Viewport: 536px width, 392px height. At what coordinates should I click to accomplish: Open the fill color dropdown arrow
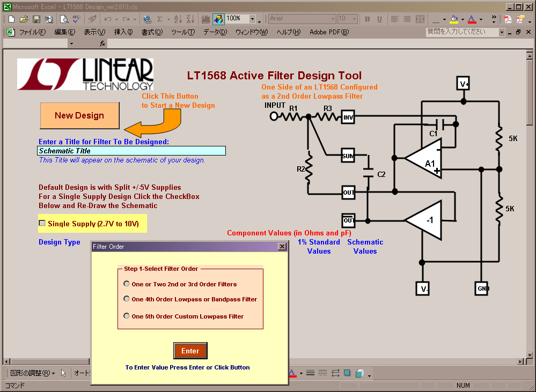point(462,19)
